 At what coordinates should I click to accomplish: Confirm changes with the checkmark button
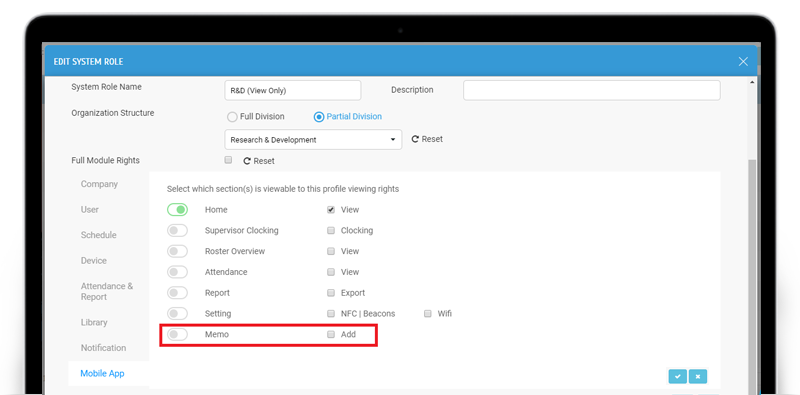(678, 377)
